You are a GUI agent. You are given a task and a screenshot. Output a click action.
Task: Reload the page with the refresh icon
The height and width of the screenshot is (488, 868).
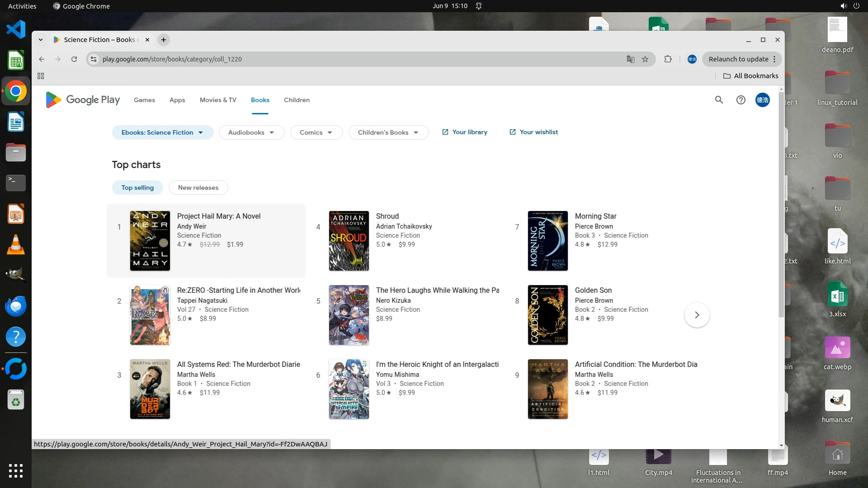click(x=74, y=59)
